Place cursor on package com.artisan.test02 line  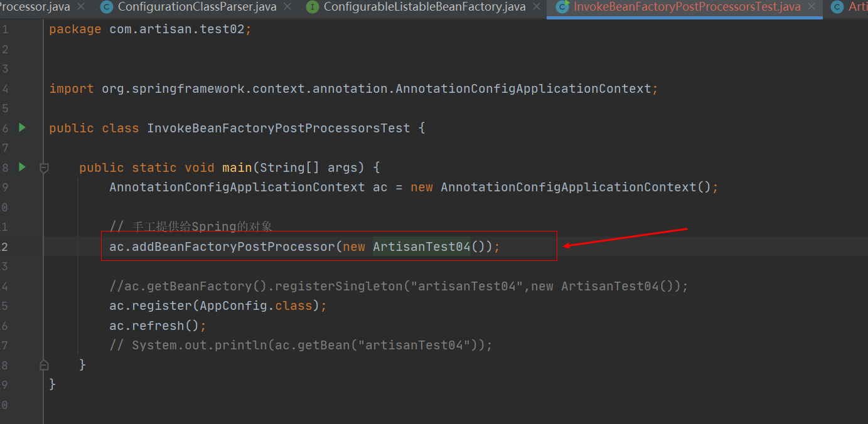(151, 29)
